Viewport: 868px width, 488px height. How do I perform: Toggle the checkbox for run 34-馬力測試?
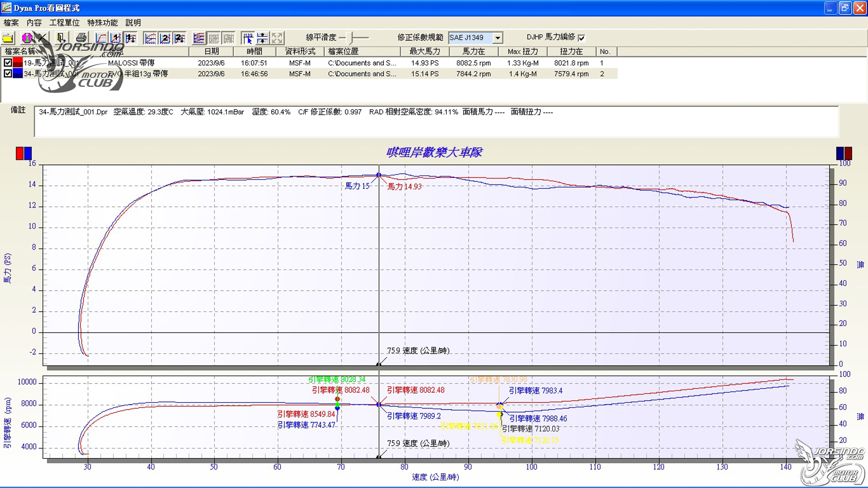point(8,73)
